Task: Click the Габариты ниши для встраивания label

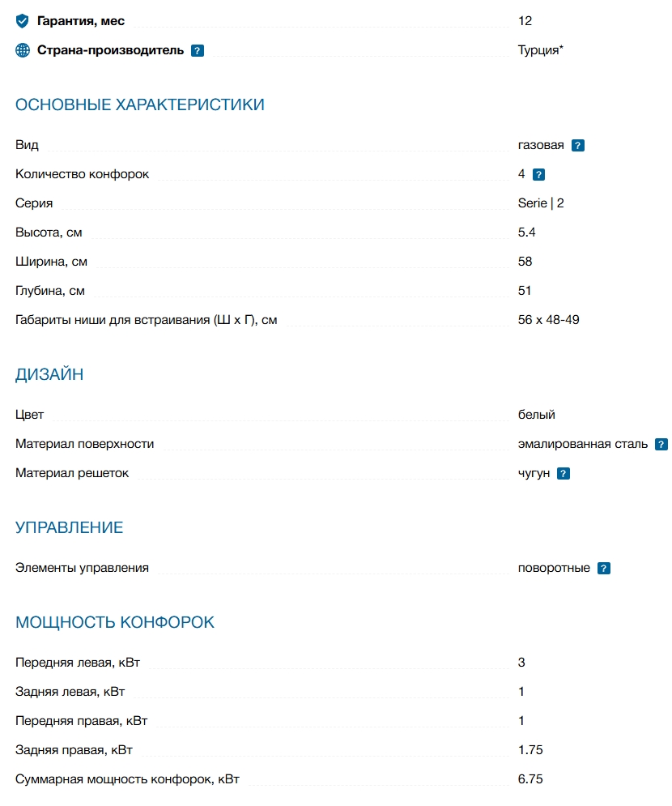Action: click(147, 320)
